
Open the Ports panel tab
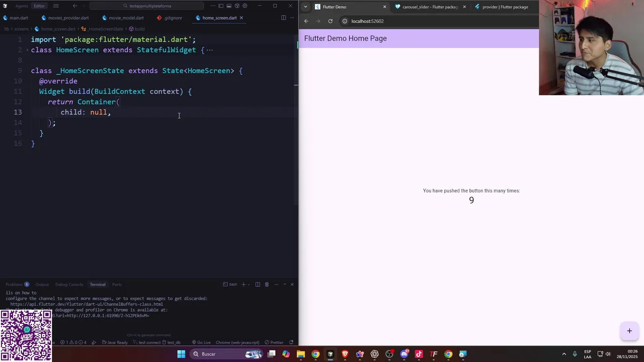[x=117, y=285]
